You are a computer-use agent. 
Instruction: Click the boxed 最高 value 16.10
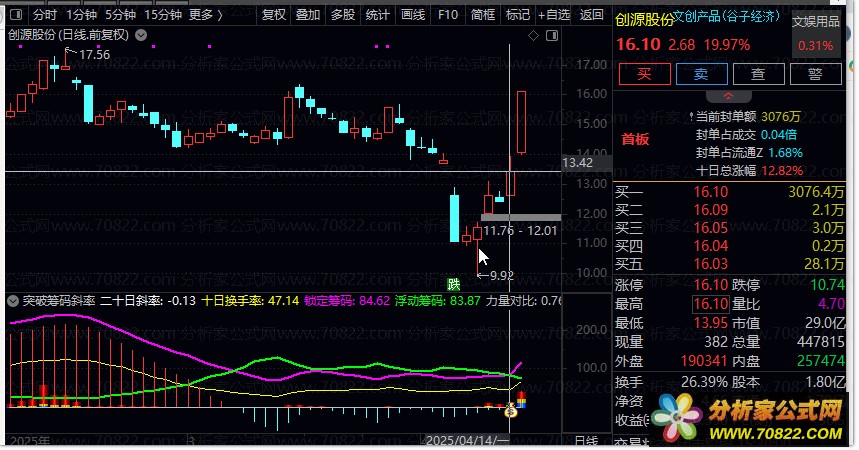(711, 304)
